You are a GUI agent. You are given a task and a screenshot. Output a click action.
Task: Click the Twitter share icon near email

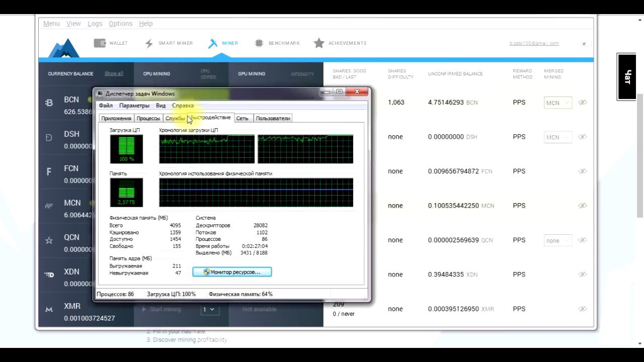click(x=584, y=44)
